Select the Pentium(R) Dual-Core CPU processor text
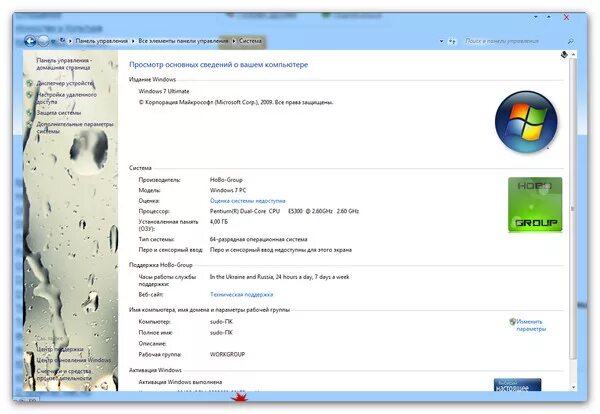This screenshot has width=600, height=414. pos(284,211)
